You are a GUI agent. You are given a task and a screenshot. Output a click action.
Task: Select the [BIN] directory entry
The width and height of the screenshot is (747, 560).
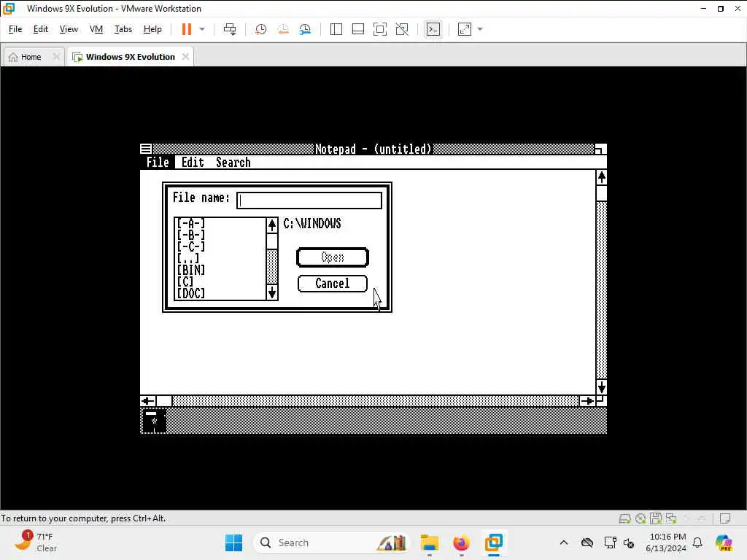[190, 270]
